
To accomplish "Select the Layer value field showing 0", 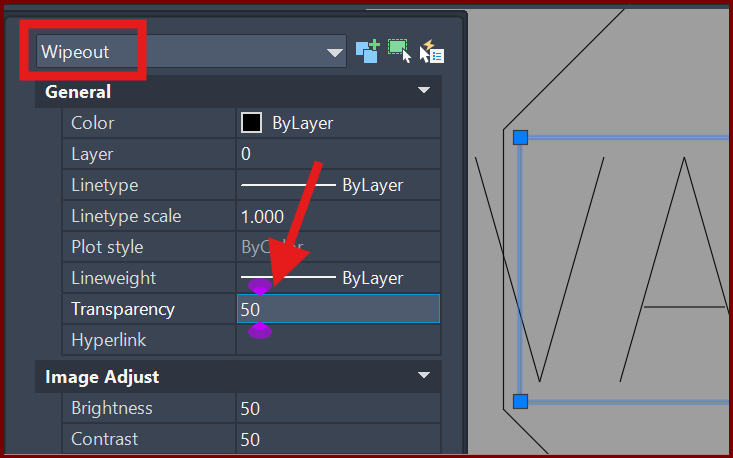I will [x=337, y=154].
